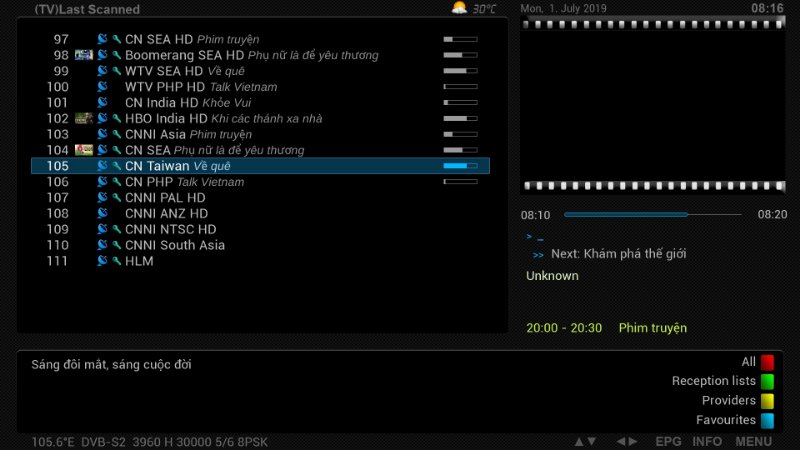The height and width of the screenshot is (450, 800).
Task: Open Favourites list
Action: point(726,420)
